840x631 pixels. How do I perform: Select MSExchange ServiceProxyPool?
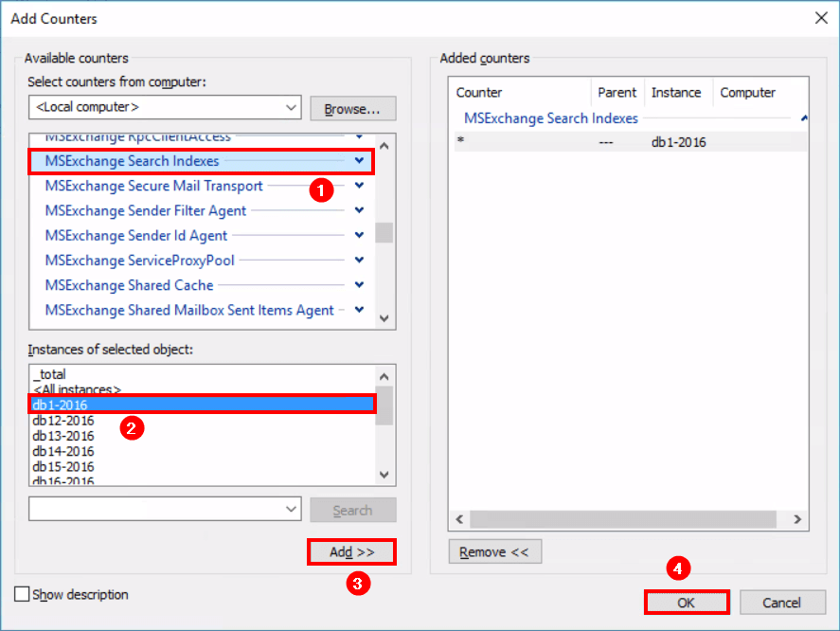tap(139, 260)
